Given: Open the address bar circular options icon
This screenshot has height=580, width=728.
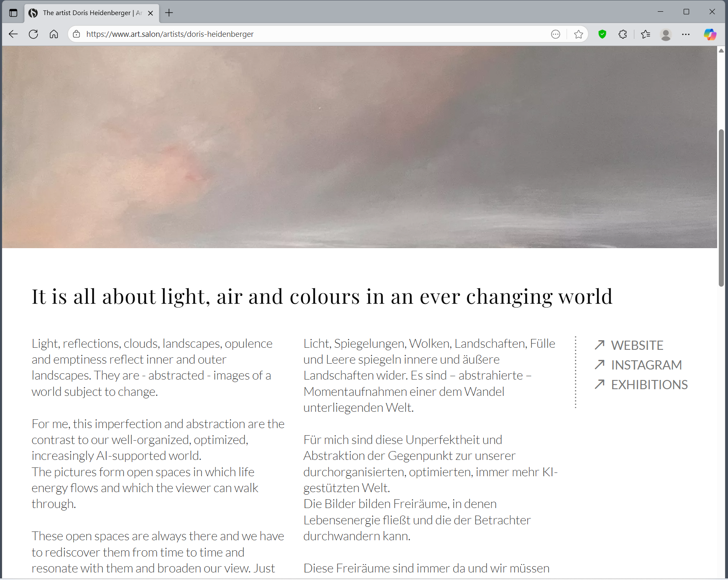Looking at the screenshot, I should 555,34.
